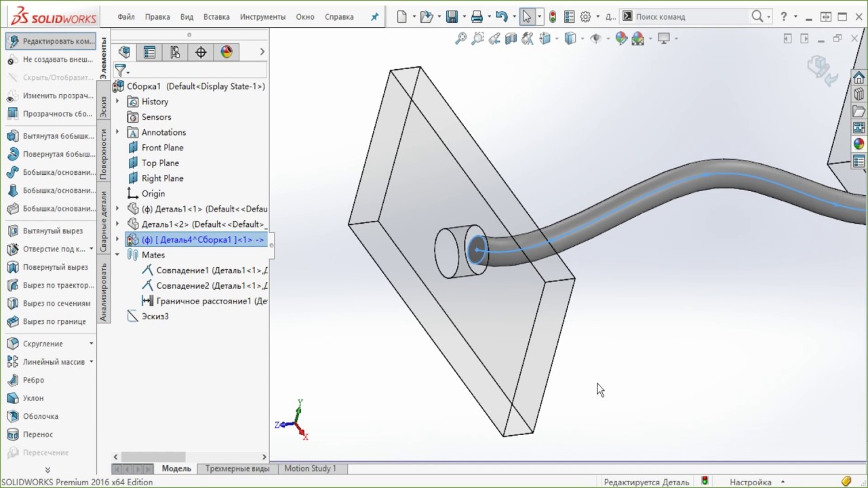Open the Вставка menu
868x488 pixels.
click(x=216, y=17)
